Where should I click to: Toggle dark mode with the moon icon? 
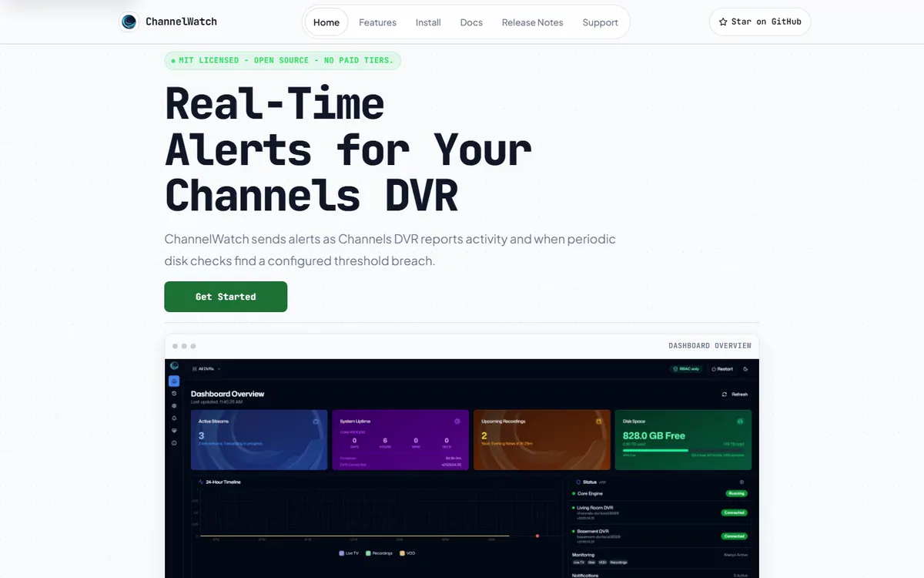745,369
